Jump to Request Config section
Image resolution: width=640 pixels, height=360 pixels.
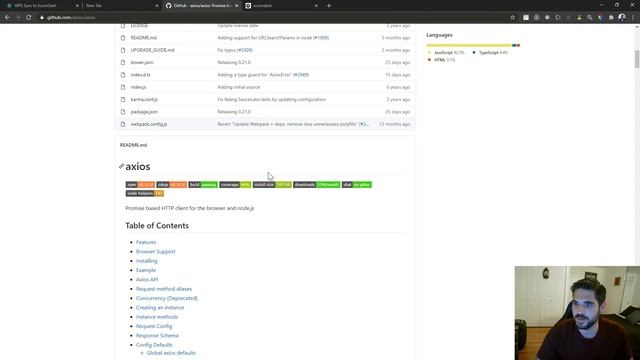[154, 326]
